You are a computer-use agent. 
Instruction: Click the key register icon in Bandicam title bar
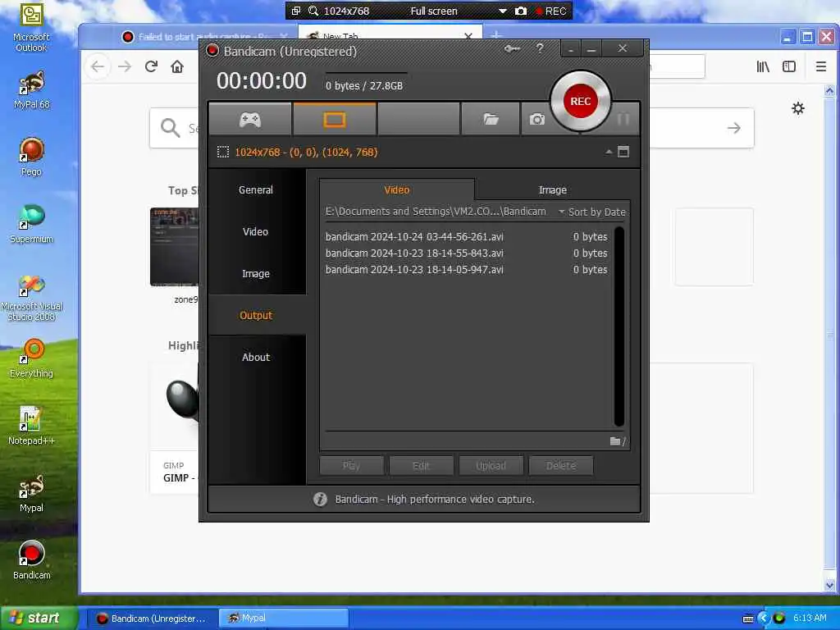tap(512, 48)
